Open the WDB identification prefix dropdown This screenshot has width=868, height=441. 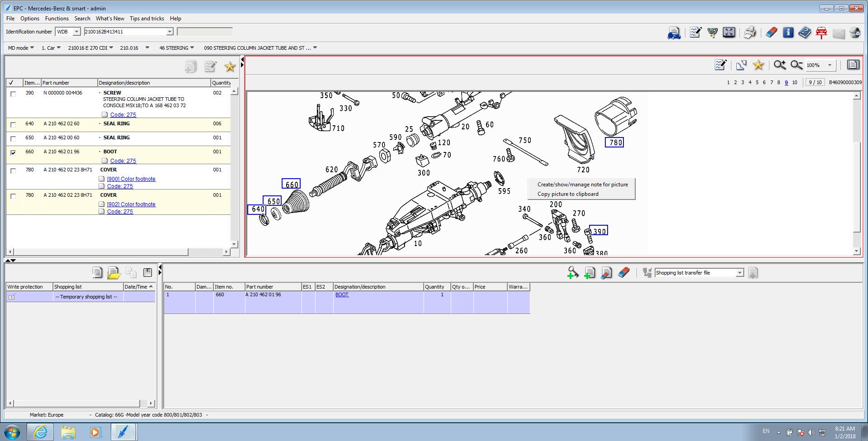pyautogui.click(x=76, y=32)
